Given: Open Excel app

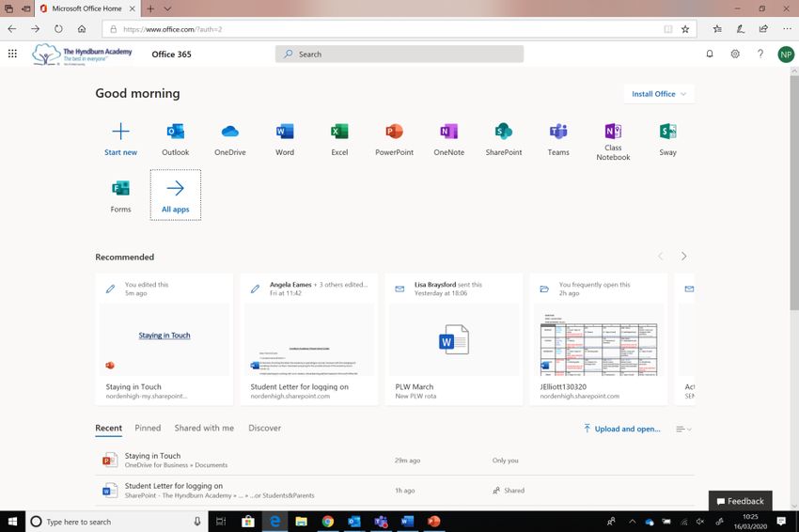Looking at the screenshot, I should 339,139.
